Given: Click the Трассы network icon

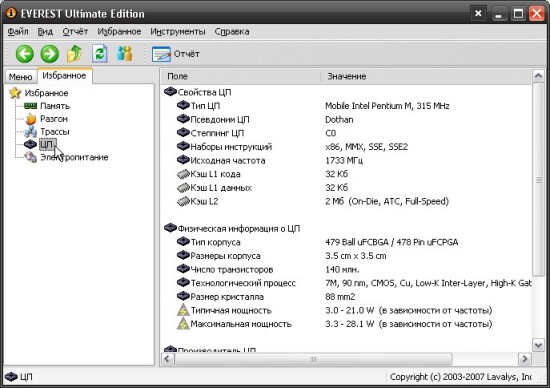Looking at the screenshot, I should click(31, 132).
